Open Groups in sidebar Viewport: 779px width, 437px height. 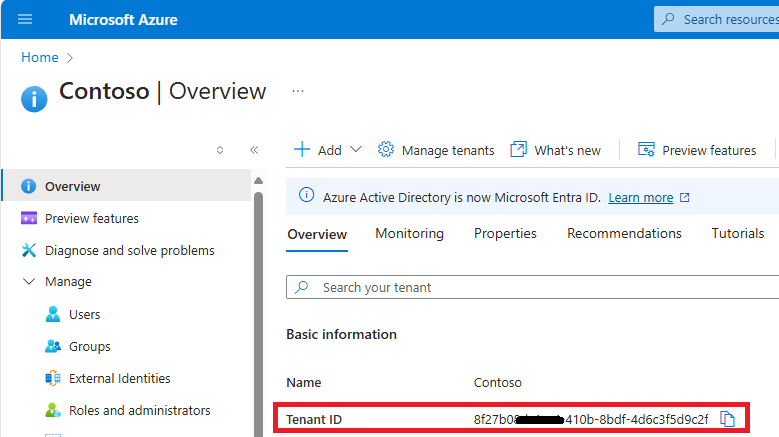click(89, 346)
